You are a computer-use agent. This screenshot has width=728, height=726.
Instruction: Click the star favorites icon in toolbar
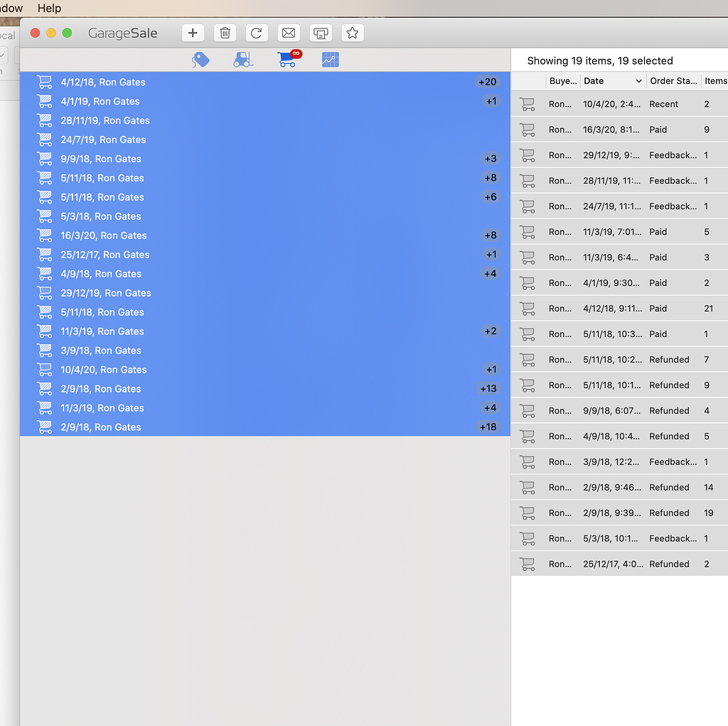point(353,33)
